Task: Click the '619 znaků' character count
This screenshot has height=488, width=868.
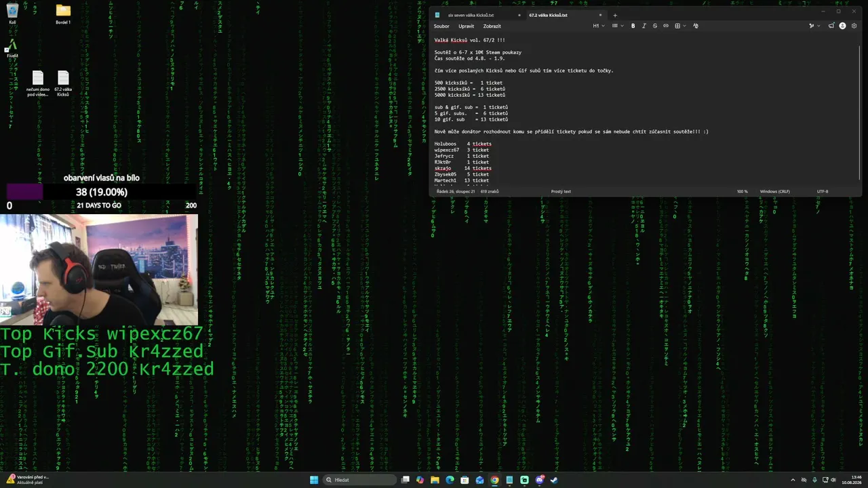Action: coord(490,191)
